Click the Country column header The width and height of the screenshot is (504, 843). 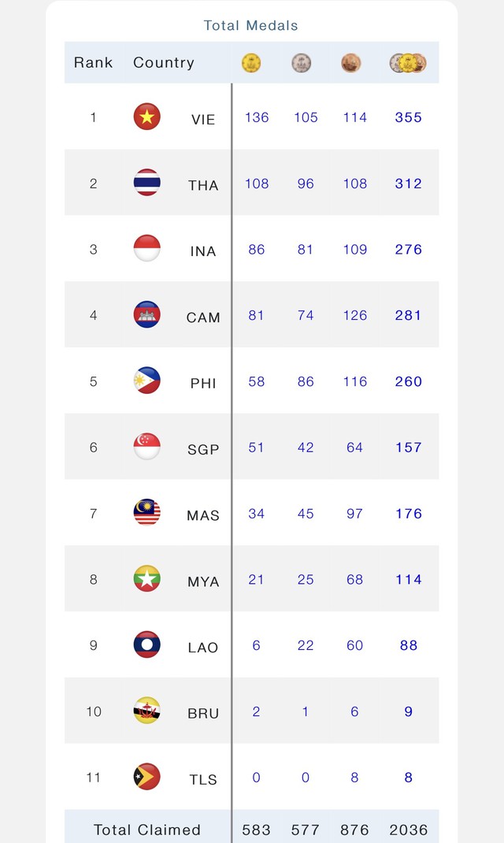pos(164,62)
